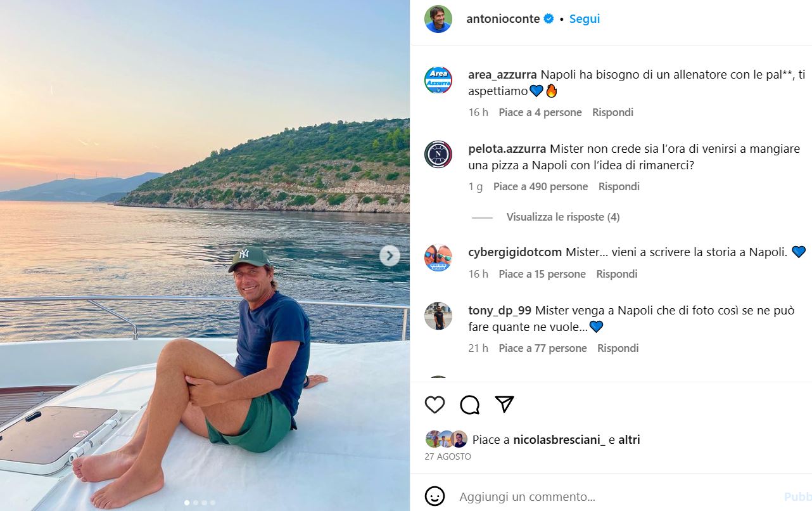This screenshot has width=812, height=511.
Task: Go to next photo with arrow button
Action: coord(390,256)
